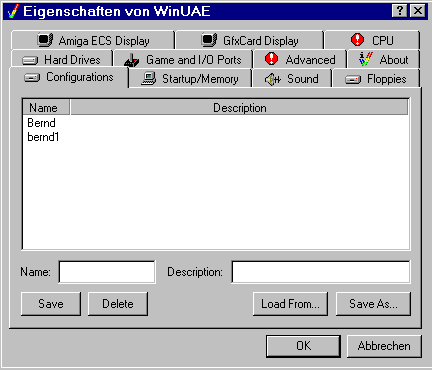Image resolution: width=432 pixels, height=370 pixels.
Task: Click into the Name input field
Action: pos(107,272)
